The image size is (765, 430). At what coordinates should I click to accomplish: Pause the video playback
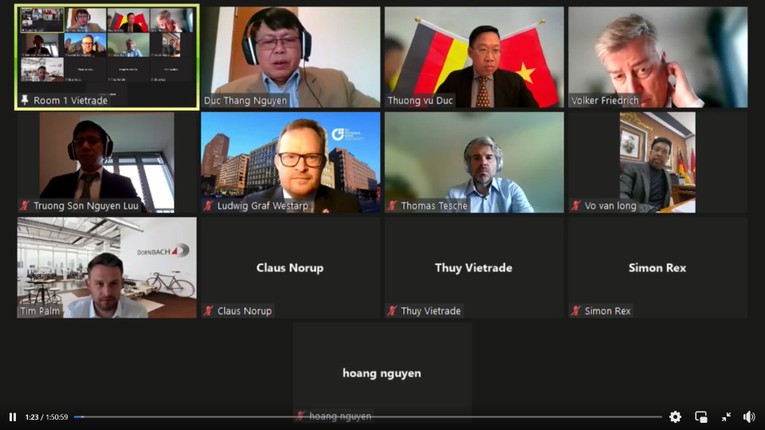[13, 417]
